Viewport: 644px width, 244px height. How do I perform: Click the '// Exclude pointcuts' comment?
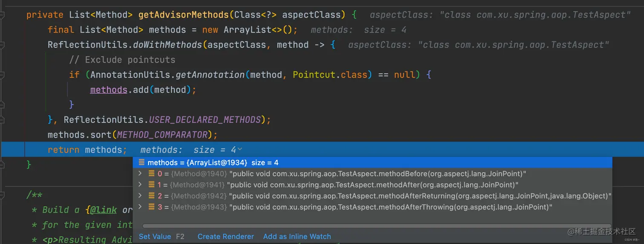click(122, 60)
